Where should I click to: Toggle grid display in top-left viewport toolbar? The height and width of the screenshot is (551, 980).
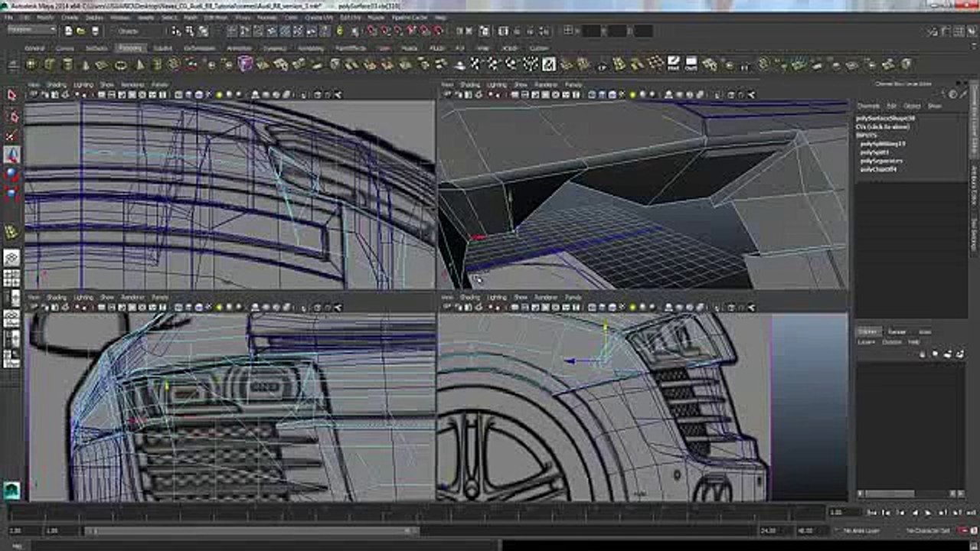click(101, 95)
